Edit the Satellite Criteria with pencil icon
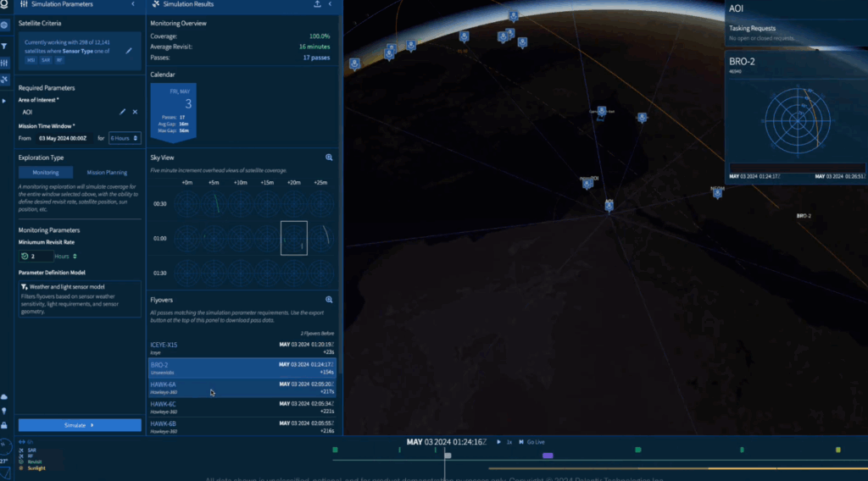The height and width of the screenshot is (481, 868). coord(129,51)
